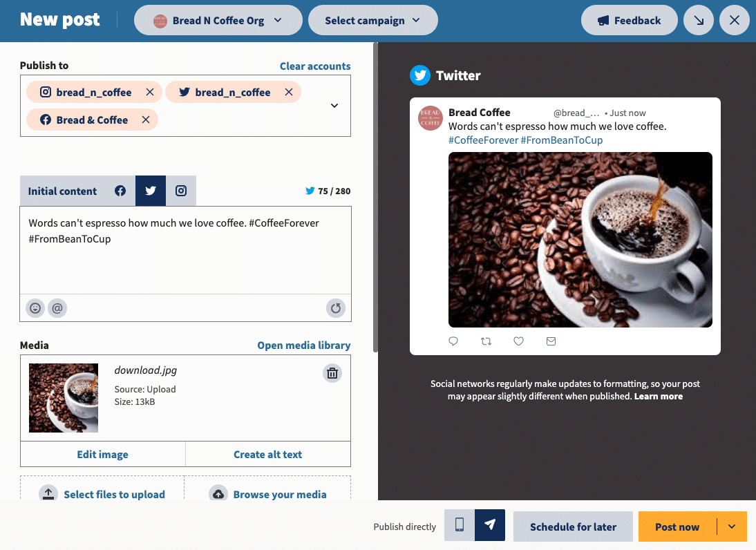Open the media library

(303, 345)
